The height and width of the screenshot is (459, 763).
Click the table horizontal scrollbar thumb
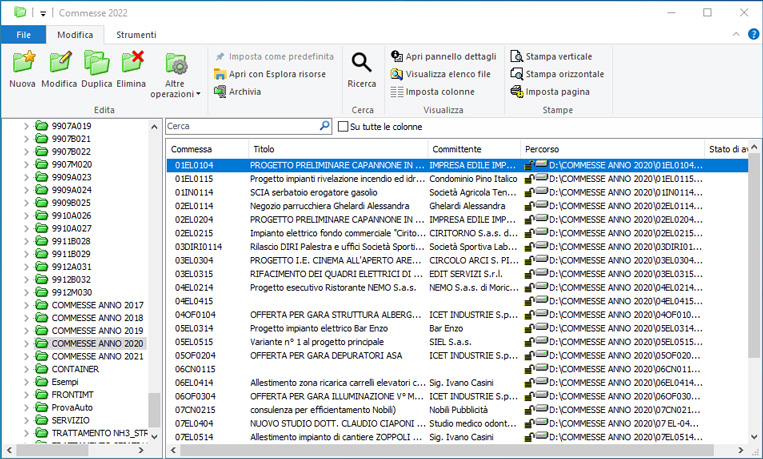447,450
